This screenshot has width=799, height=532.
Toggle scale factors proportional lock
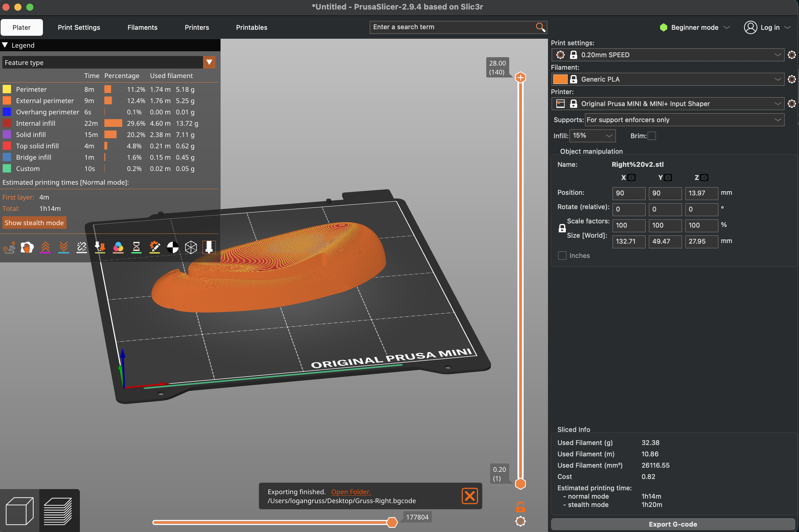(x=562, y=228)
